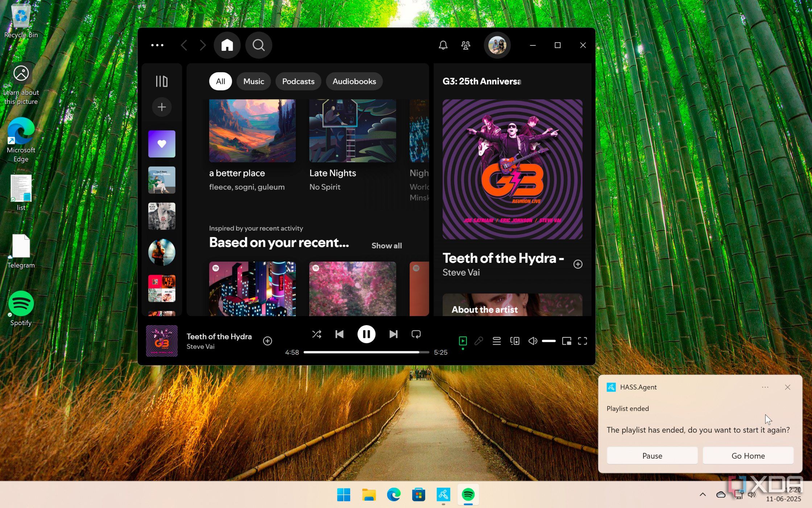Open the Lo-Fi Beats Reading Music playlist
This screenshot has width=812, height=508.
[x=162, y=180]
